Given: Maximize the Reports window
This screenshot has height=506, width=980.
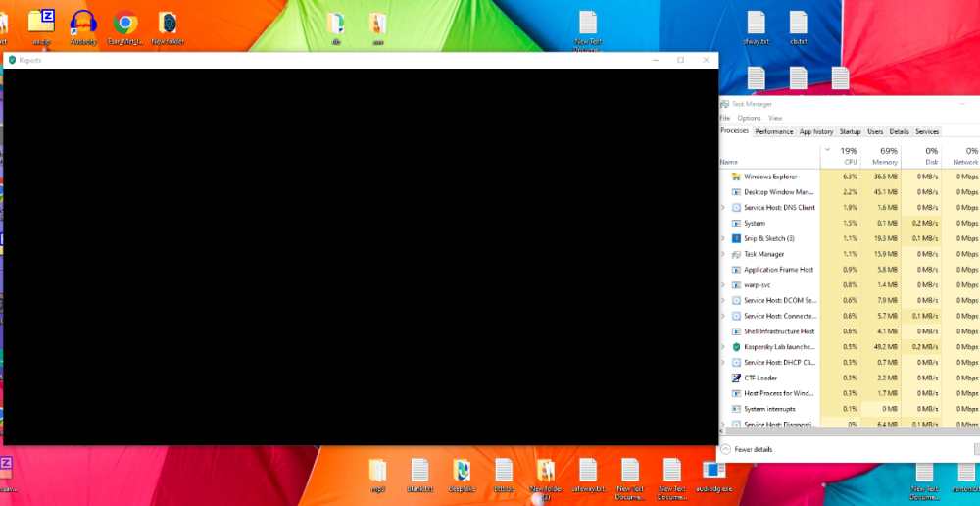Looking at the screenshot, I should tap(681, 60).
